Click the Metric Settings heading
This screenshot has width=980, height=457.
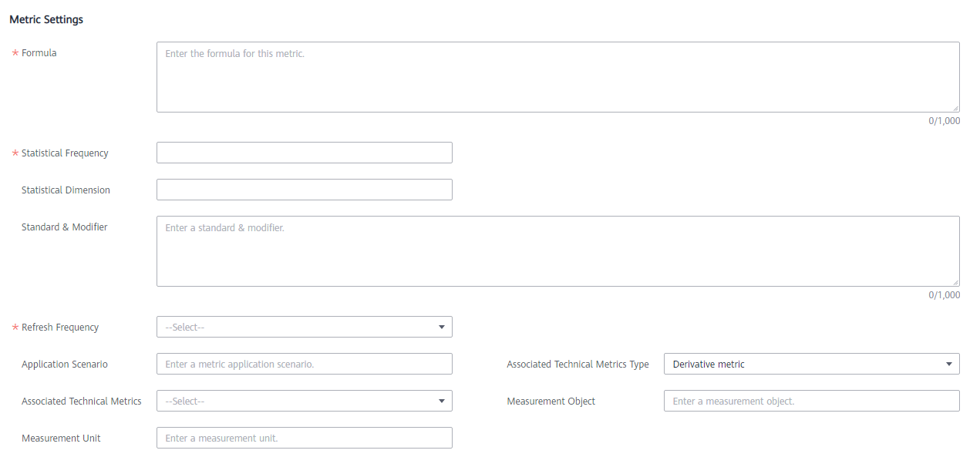[46, 20]
